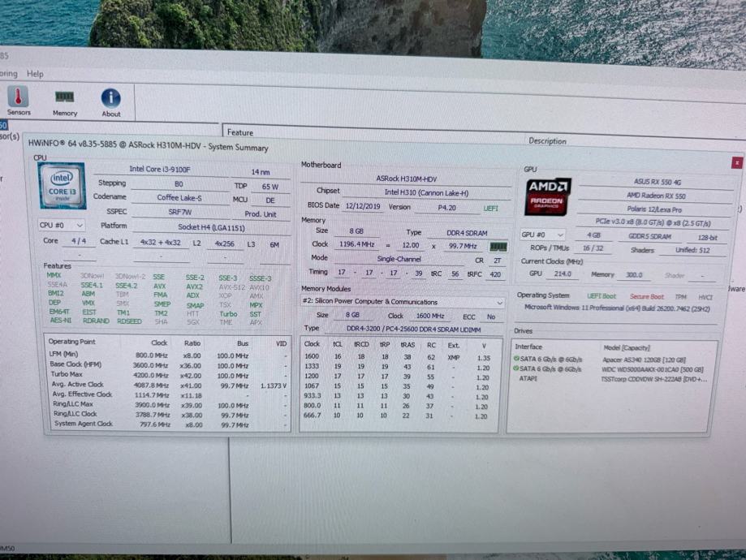Click the Intel H310 (Cannon Lake-H) chipset
Viewport: 746px width, 560px height.
(x=426, y=192)
